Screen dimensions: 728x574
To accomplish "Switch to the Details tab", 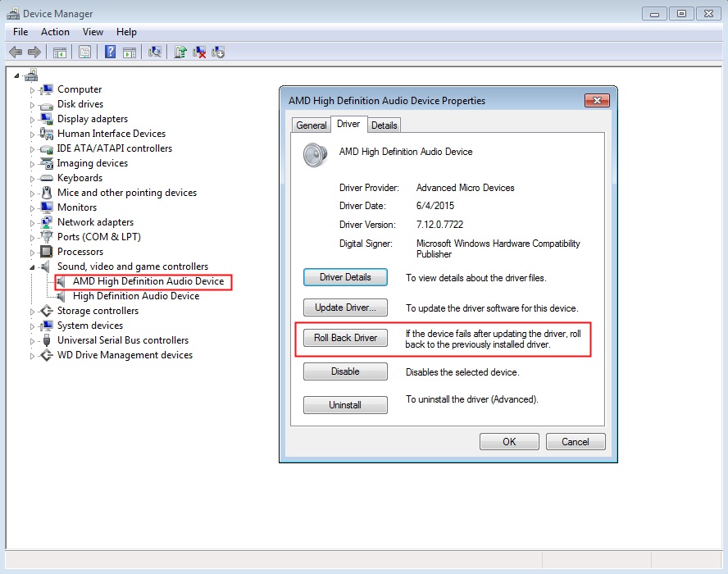I will click(x=384, y=125).
